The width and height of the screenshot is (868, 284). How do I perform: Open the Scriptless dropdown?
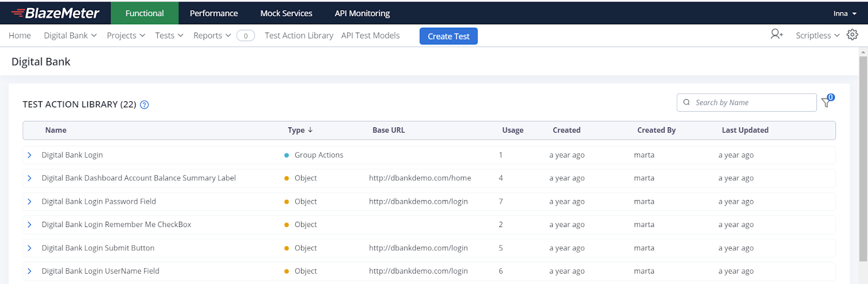click(818, 35)
